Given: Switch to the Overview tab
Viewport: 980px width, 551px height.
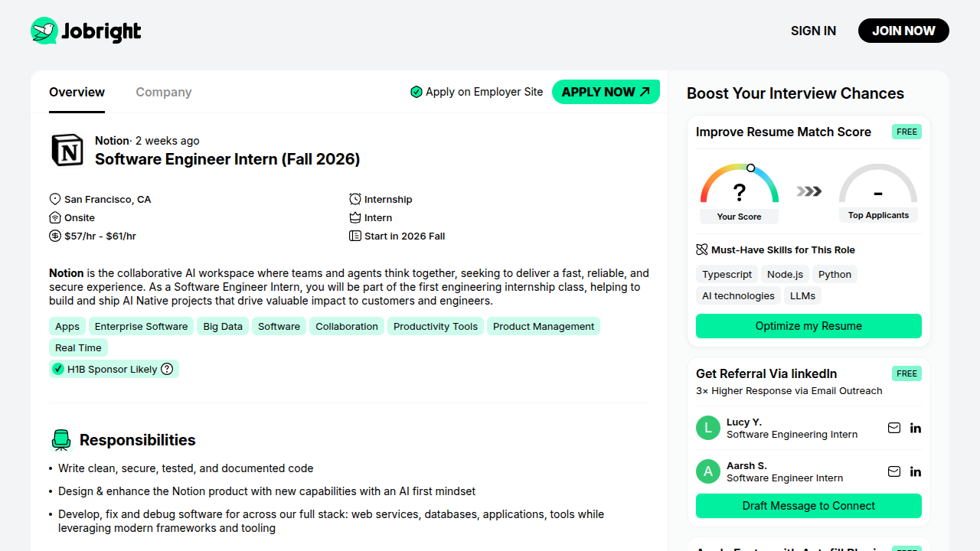Looking at the screenshot, I should click(77, 92).
